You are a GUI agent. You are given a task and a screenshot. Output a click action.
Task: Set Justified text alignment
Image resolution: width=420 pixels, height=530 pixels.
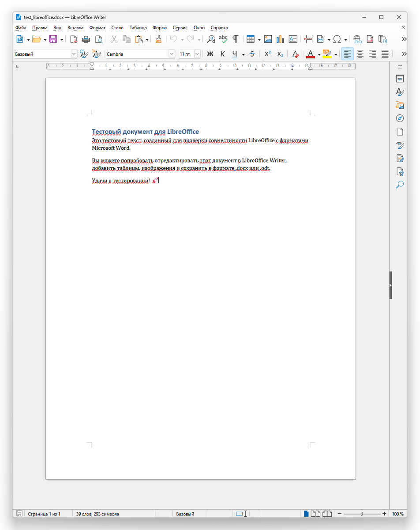tap(385, 54)
